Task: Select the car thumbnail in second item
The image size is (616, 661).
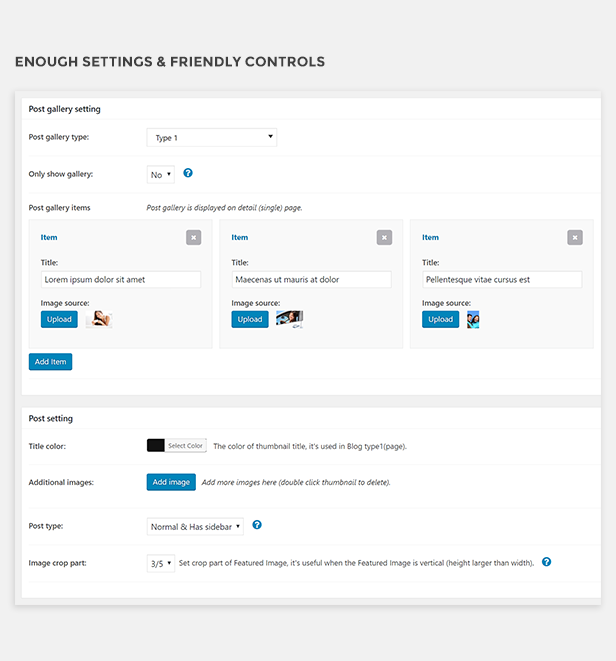Action: point(290,319)
